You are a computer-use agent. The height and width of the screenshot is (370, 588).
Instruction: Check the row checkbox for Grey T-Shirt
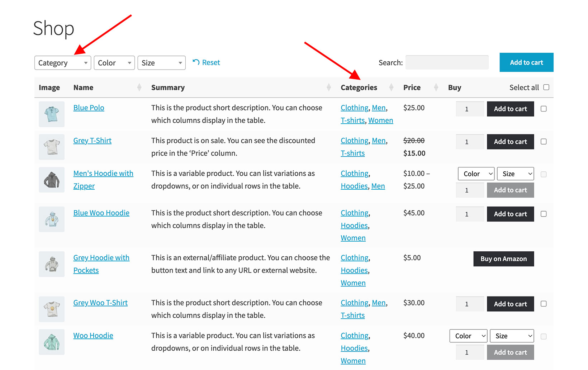(544, 142)
